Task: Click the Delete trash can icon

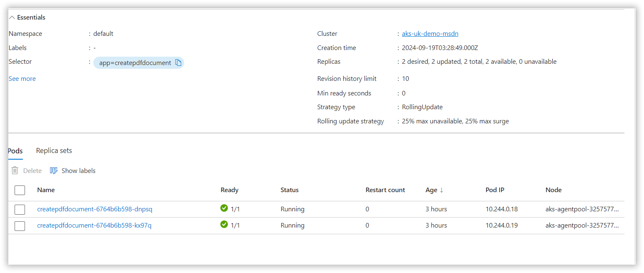Action: tap(15, 170)
